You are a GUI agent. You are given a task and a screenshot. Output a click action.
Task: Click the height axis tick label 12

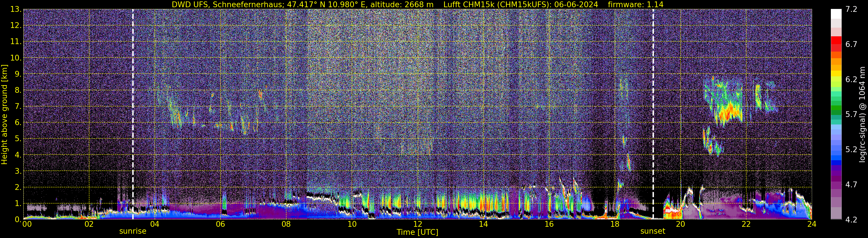click(x=16, y=26)
